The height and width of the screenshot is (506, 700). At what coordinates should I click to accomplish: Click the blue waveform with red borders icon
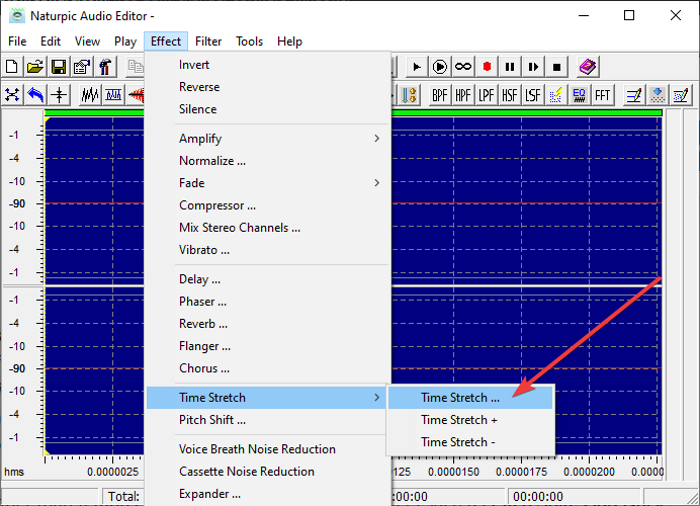click(x=113, y=95)
